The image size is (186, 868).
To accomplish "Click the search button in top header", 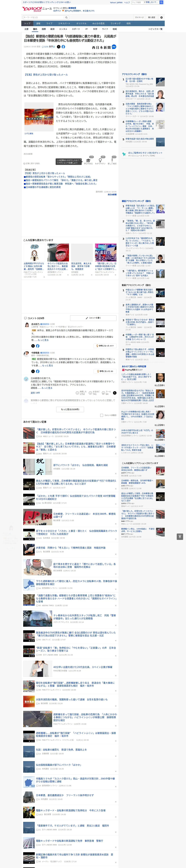I will (x=161, y=2).
